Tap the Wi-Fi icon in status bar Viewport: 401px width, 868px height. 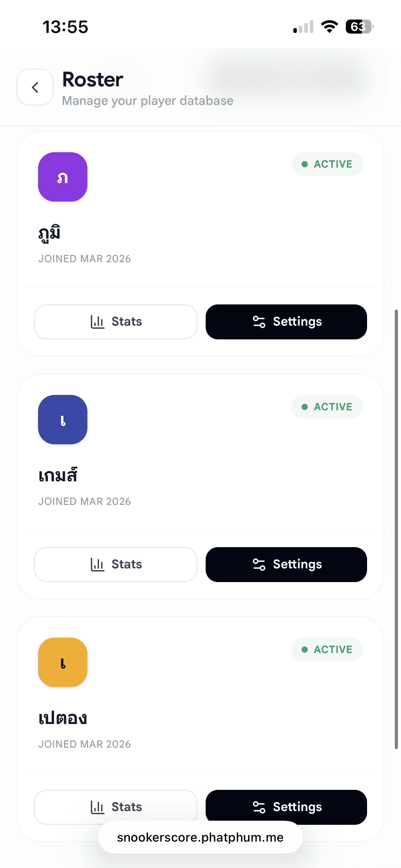[329, 27]
